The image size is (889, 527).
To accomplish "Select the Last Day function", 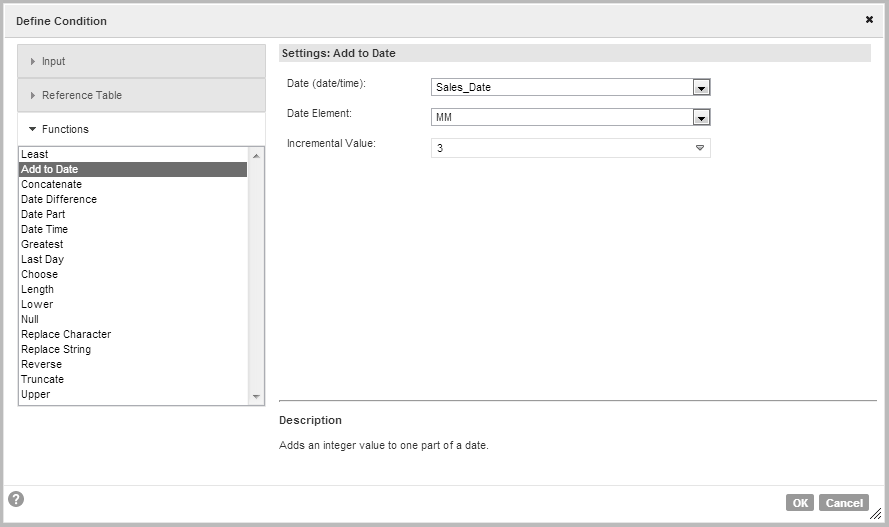I will coord(133,260).
